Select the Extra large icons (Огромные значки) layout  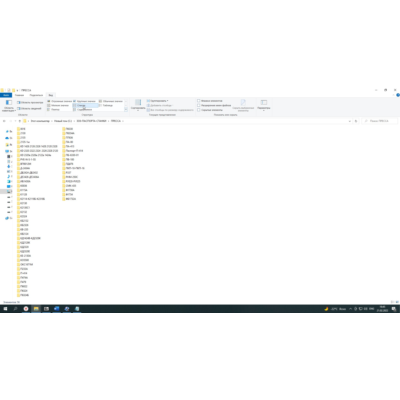tap(59, 101)
